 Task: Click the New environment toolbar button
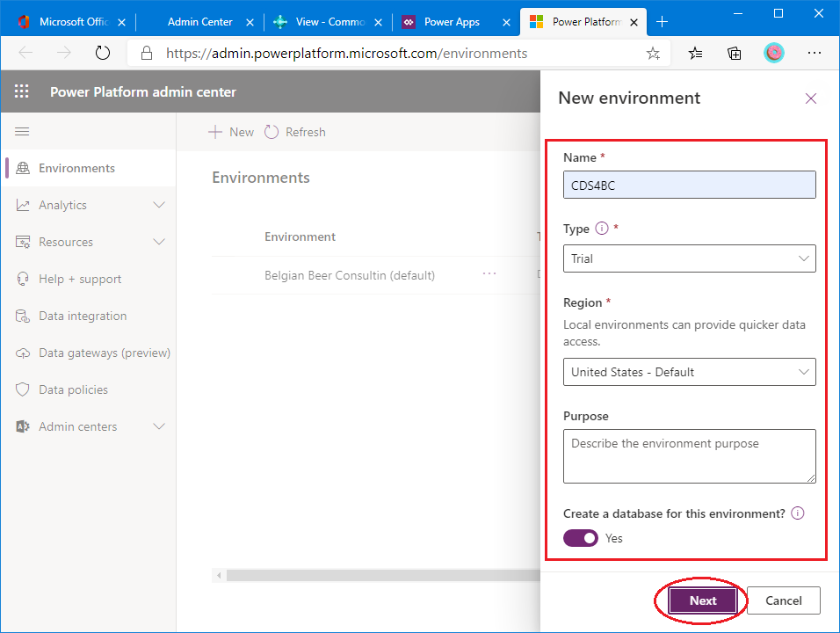pos(231,132)
